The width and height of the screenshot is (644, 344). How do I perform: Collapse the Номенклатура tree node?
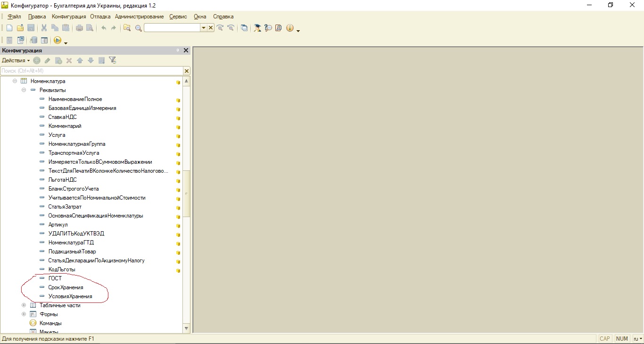pos(15,81)
